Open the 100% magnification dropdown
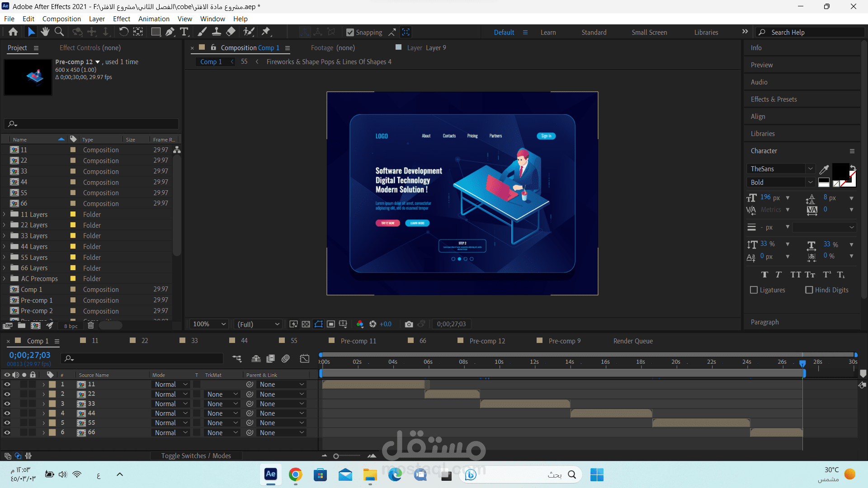The width and height of the screenshot is (868, 488). (209, 324)
